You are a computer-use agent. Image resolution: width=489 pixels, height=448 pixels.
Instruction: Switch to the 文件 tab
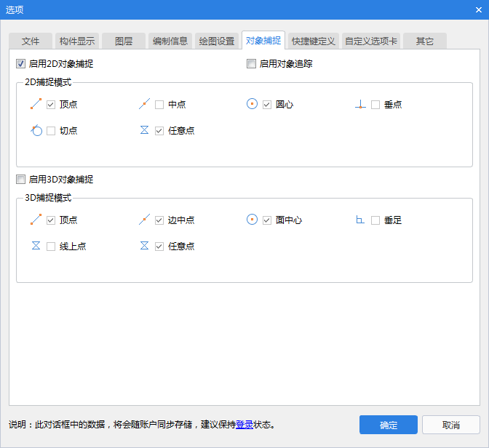pyautogui.click(x=31, y=41)
